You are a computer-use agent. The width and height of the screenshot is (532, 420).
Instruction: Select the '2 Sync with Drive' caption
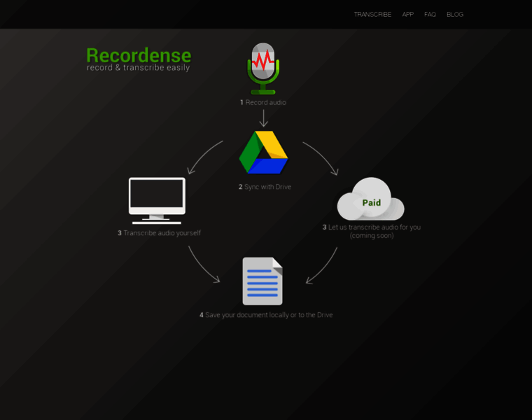click(265, 187)
